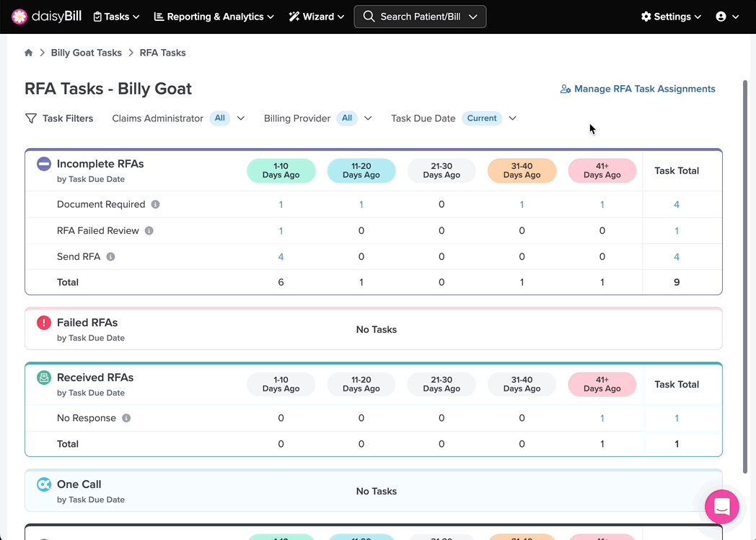Screen dimensions: 756x540
Task: Open the user account avatar menu
Action: (727, 17)
